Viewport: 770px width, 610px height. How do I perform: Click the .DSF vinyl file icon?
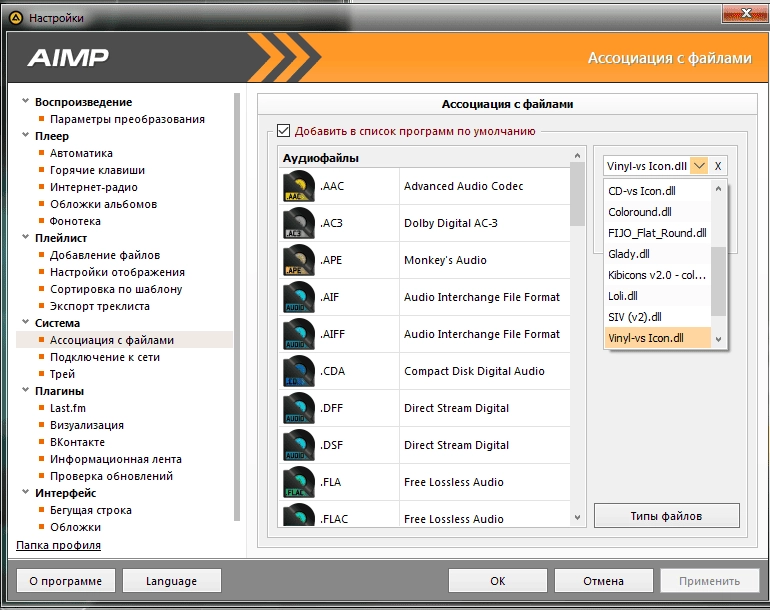[x=299, y=445]
